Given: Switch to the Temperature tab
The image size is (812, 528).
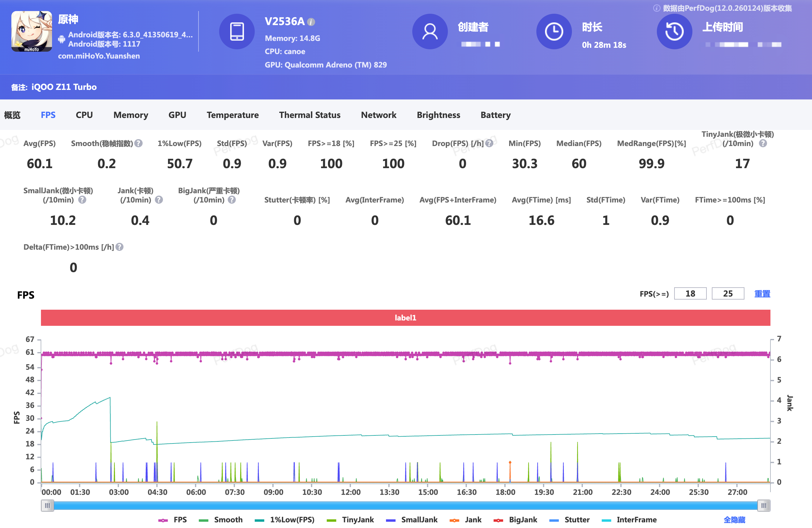Looking at the screenshot, I should [x=232, y=115].
